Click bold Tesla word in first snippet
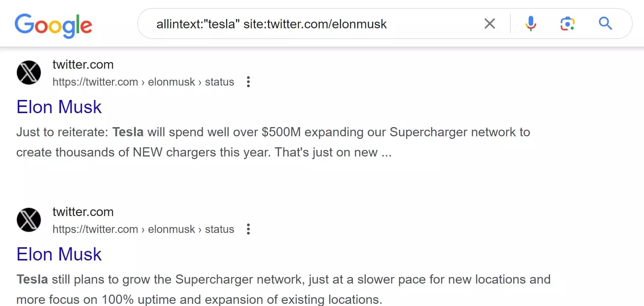644x306 pixels. click(128, 132)
